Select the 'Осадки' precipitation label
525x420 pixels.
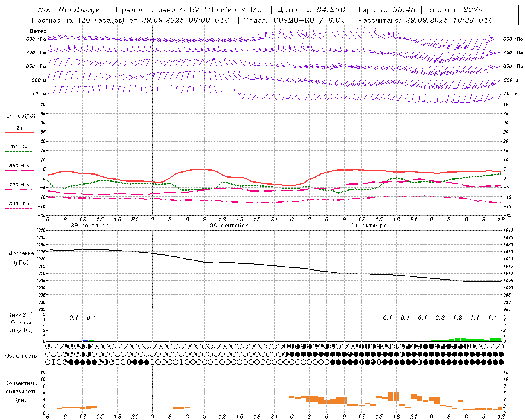coord(21,322)
